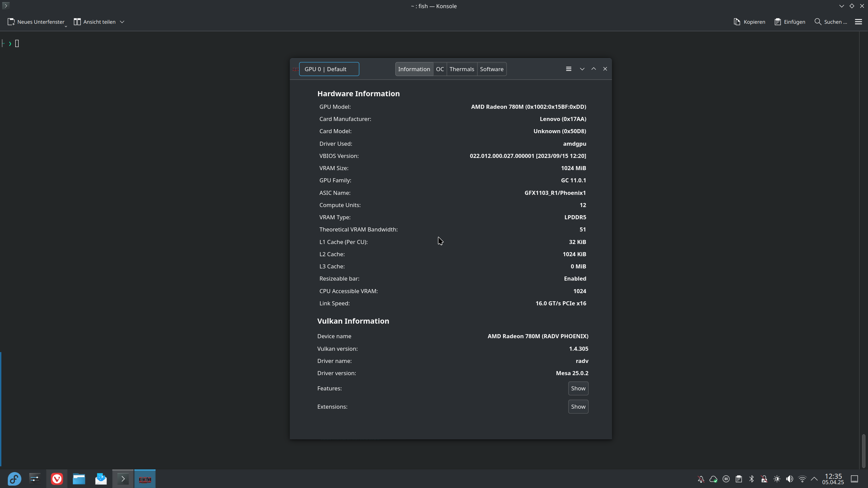Open the Fedora application launcher
This screenshot has height=488, width=868.
tap(14, 479)
